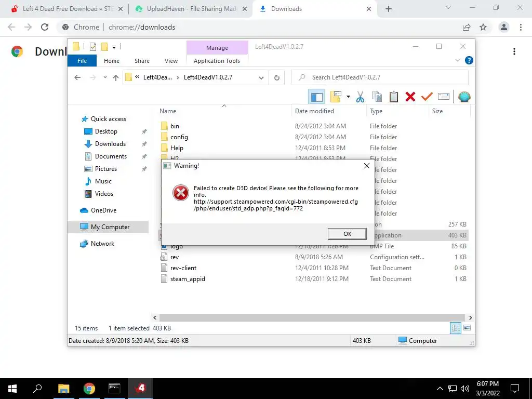Refresh the Left4DeadV1.0.2.7 folder
Image resolution: width=532 pixels, height=399 pixels.
tap(277, 78)
